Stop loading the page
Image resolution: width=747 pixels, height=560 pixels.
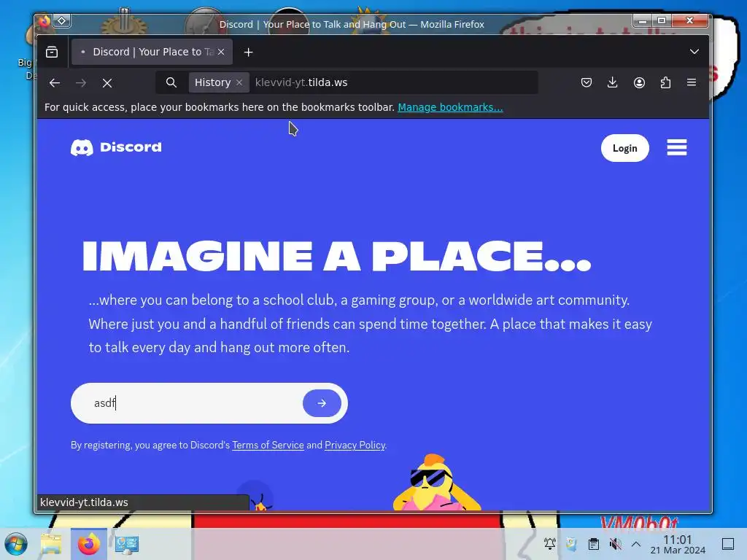107,83
